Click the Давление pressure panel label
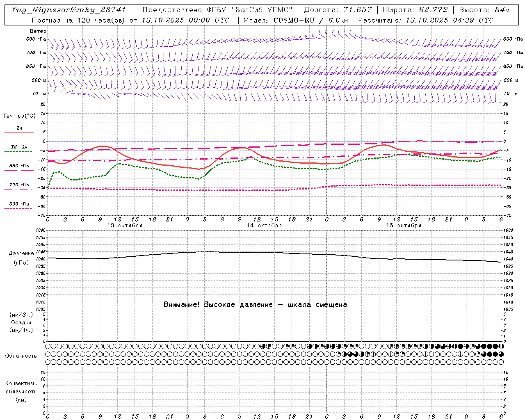Screen dimensions: 525x420 click(21, 253)
